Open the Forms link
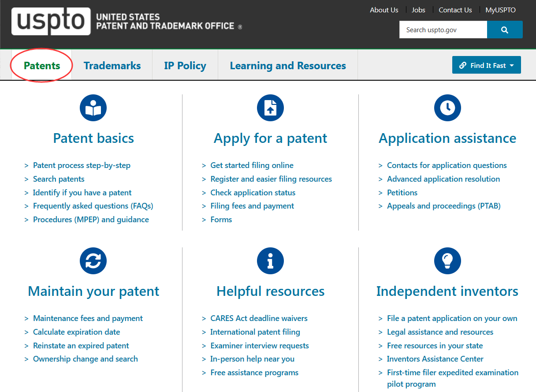 (x=221, y=220)
